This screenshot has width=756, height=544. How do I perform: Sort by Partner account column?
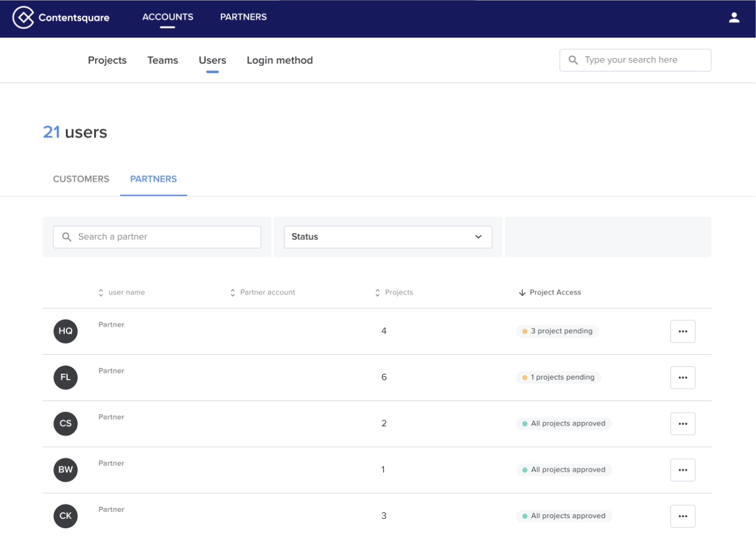pos(263,292)
